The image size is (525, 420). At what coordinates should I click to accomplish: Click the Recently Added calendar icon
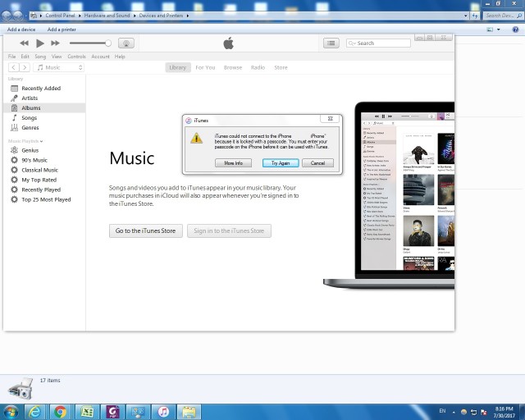pos(14,89)
